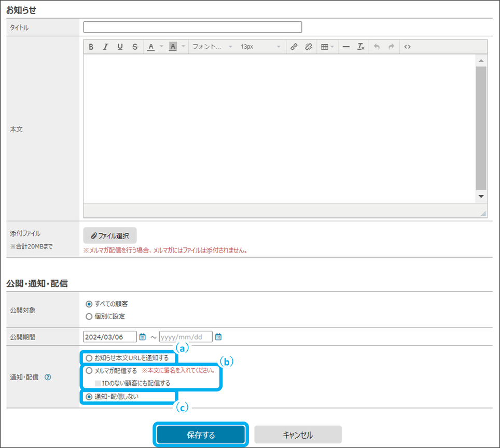Select お知らせ本文URLを通知する option
Screen dimensions: 500x448
89,358
